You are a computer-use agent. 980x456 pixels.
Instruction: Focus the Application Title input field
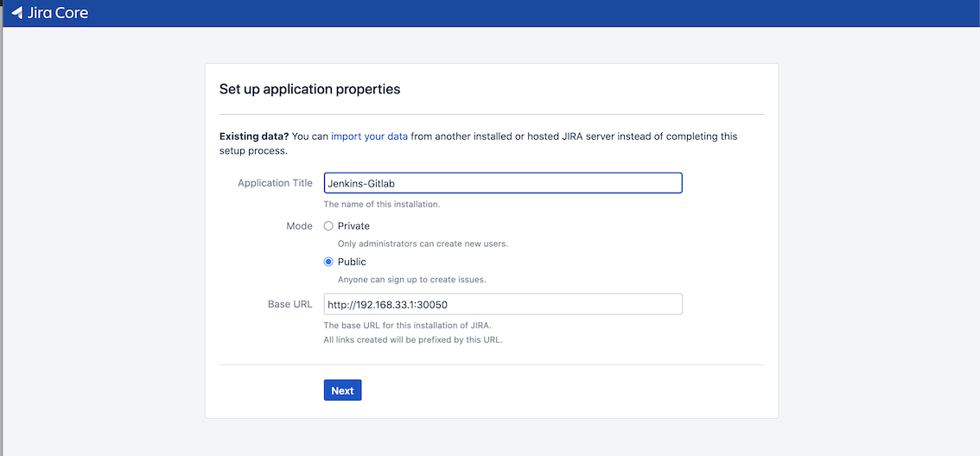(x=502, y=183)
